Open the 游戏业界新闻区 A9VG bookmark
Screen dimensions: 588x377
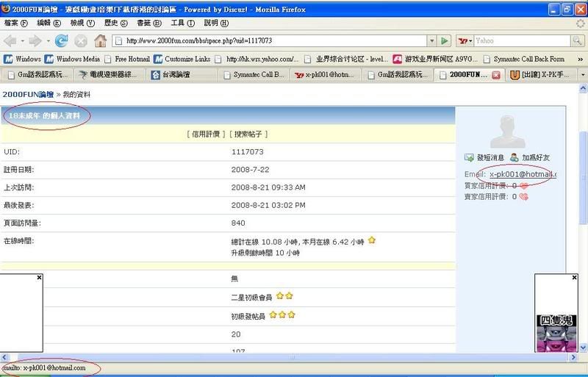point(435,60)
